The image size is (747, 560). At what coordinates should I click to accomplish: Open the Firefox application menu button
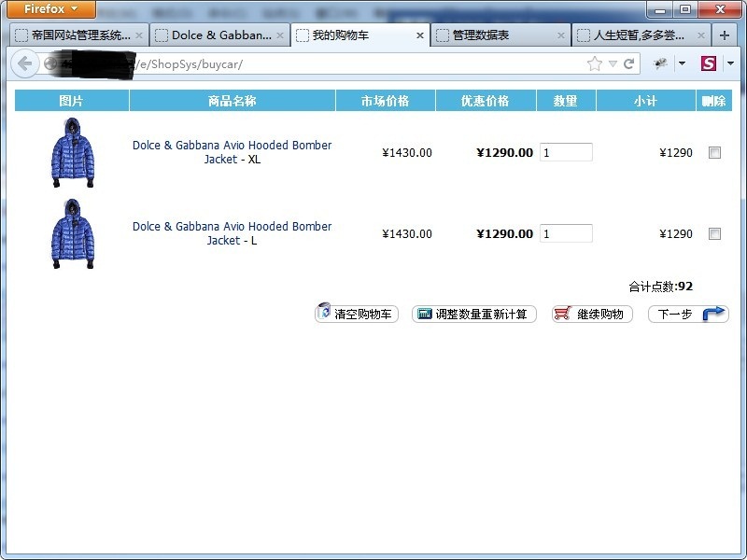(51, 9)
